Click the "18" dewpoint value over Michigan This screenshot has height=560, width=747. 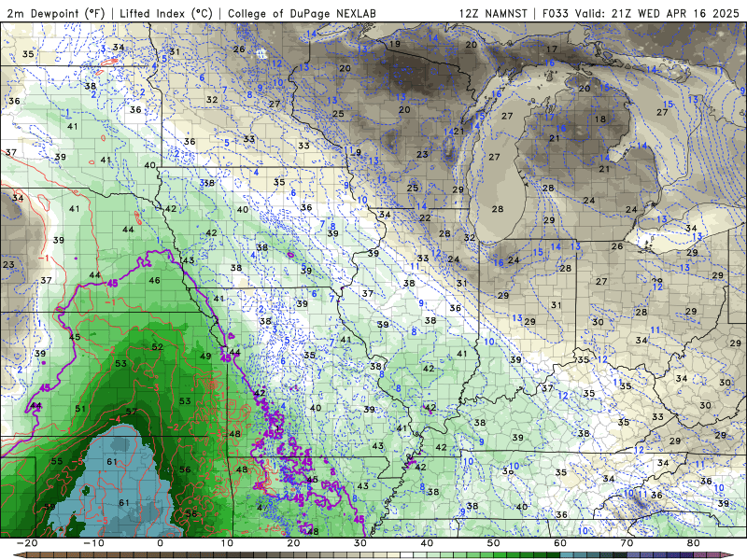[600, 119]
